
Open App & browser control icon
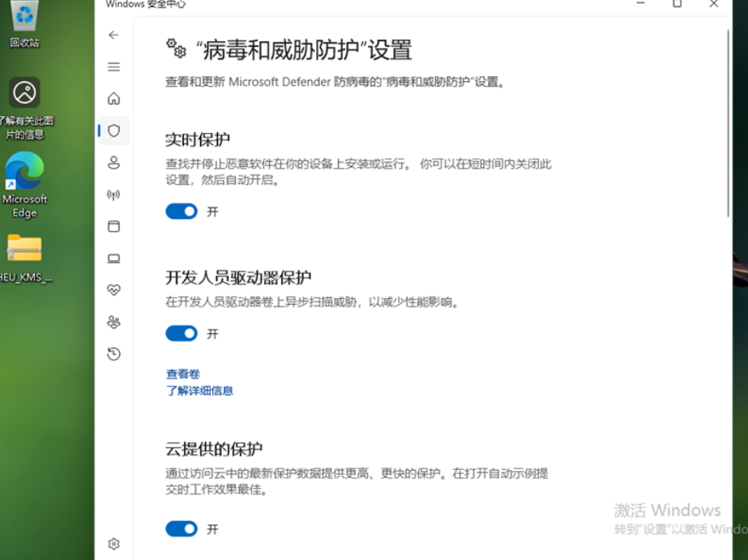[x=113, y=226]
